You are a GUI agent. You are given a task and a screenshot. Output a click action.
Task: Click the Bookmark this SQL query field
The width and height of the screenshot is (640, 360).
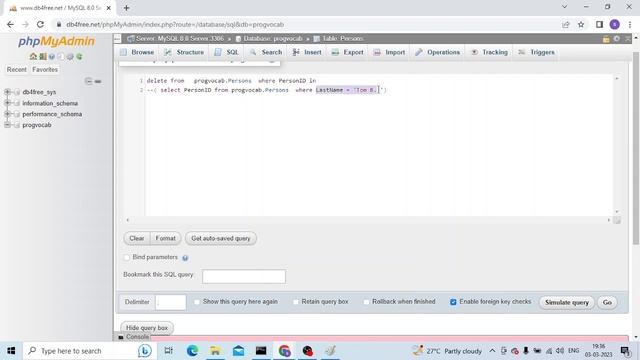[x=244, y=276]
